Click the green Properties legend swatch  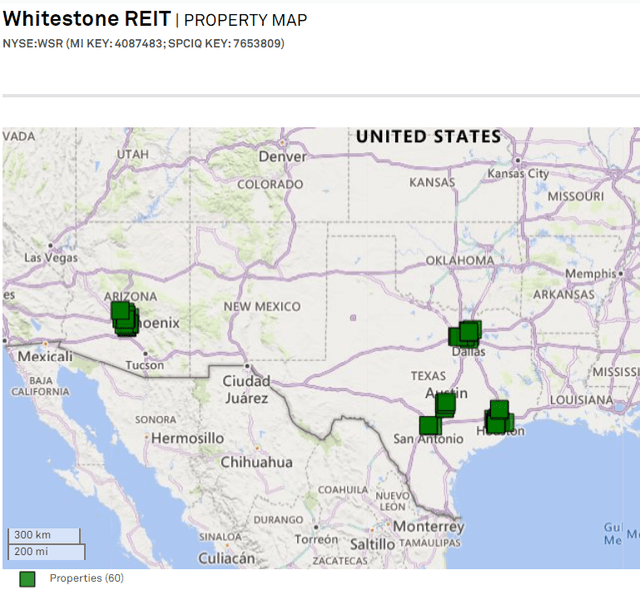point(27,579)
